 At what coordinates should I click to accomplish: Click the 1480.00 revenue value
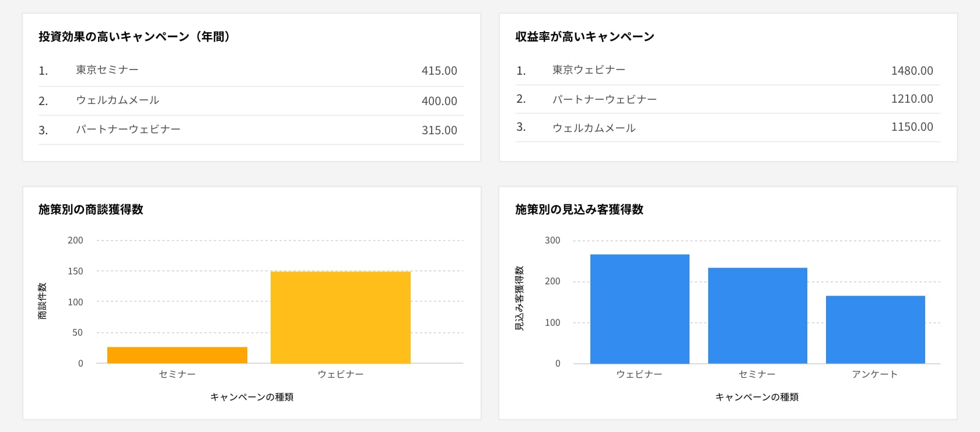[x=912, y=71]
